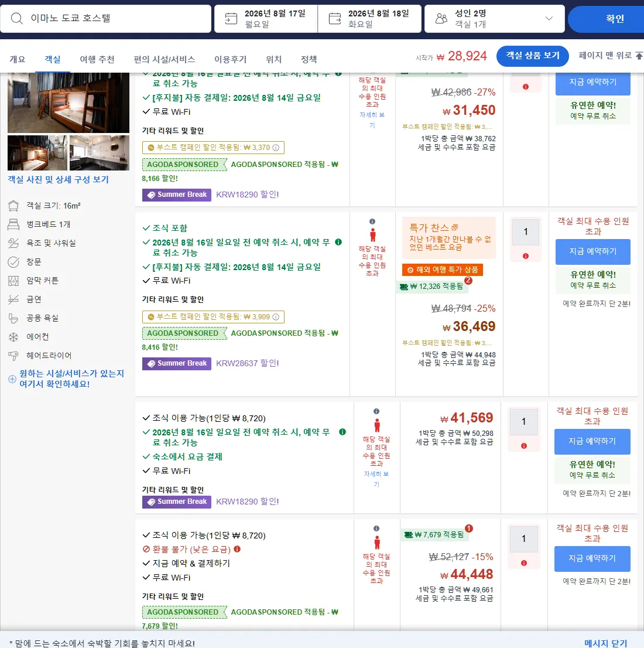644x648 pixels.
Task: Click 원하는 시설/서비스 확인 link
Action: [x=71, y=378]
